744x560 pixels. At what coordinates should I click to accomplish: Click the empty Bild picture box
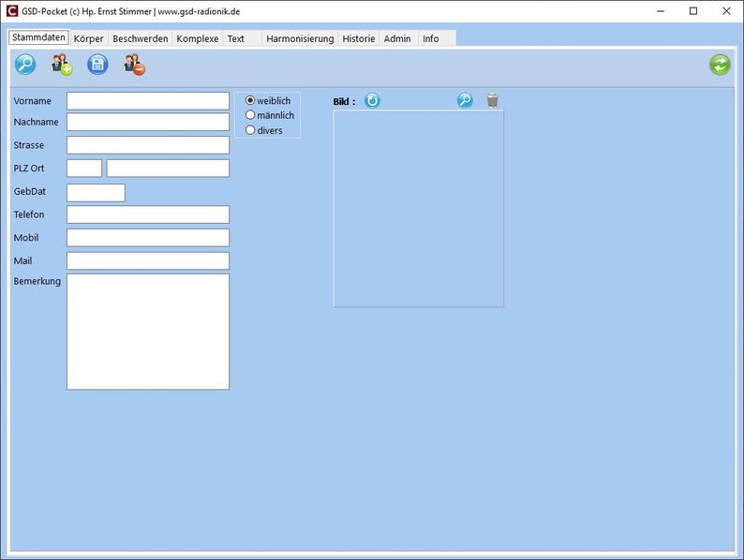click(x=419, y=209)
